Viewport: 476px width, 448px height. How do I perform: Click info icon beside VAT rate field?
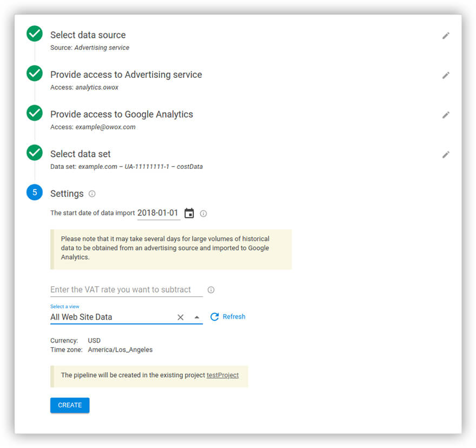pos(211,290)
